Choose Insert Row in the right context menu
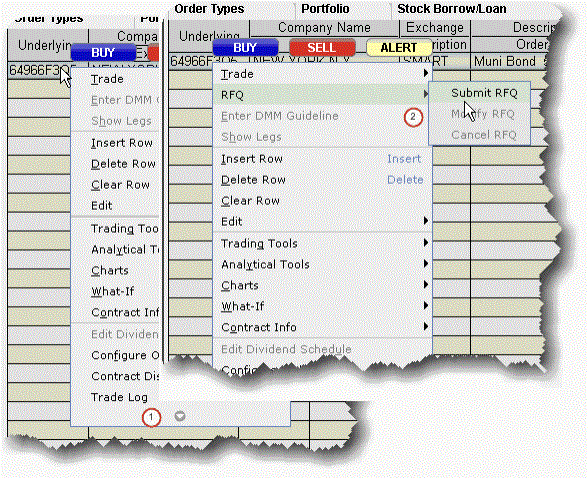The image size is (588, 478). 322,159
